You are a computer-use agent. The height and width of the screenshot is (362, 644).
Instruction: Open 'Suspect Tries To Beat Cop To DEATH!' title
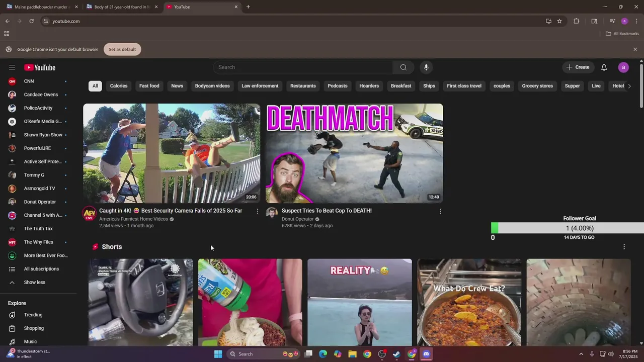tap(327, 211)
